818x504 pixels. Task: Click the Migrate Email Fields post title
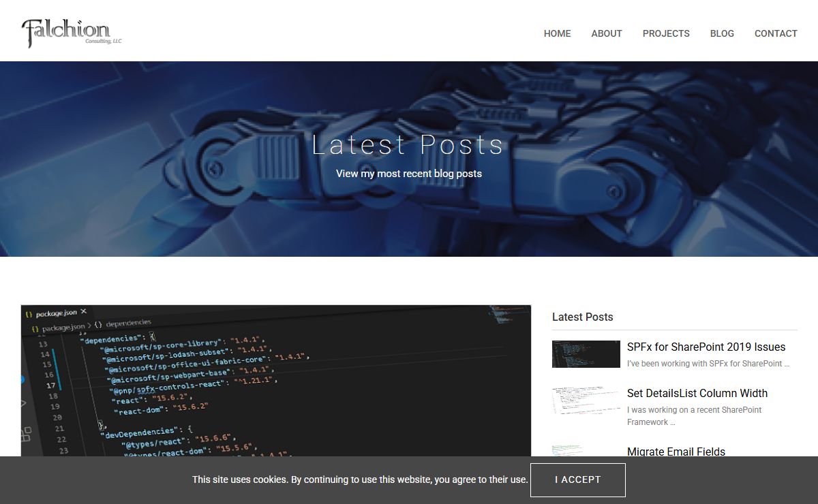point(676,452)
